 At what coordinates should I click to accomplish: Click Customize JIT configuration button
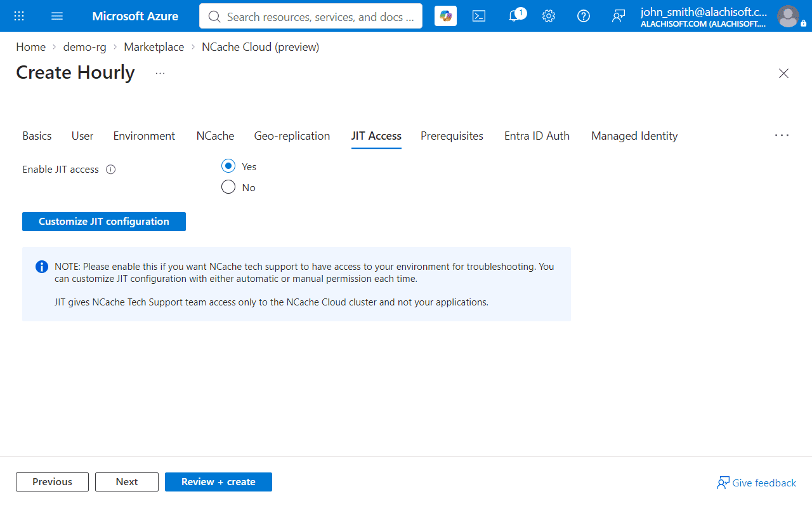(x=104, y=222)
